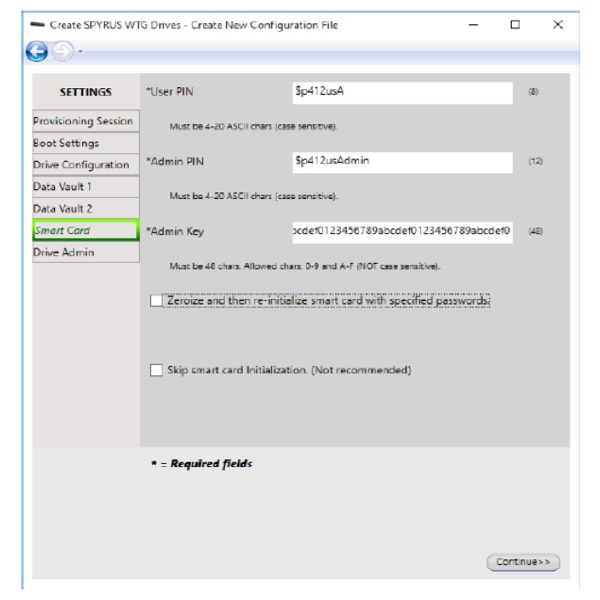Go back with the blue back arrow
Screen dimensions: 600x600
37,52
